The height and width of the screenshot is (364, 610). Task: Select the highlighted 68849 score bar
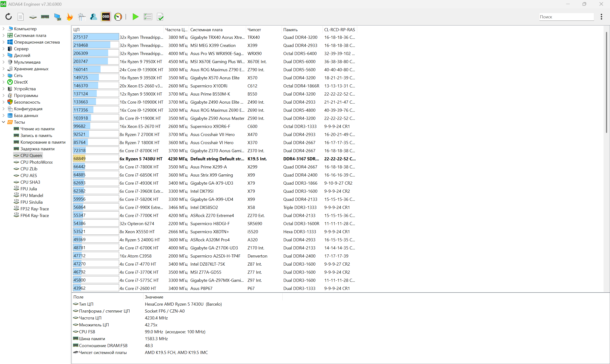96,158
